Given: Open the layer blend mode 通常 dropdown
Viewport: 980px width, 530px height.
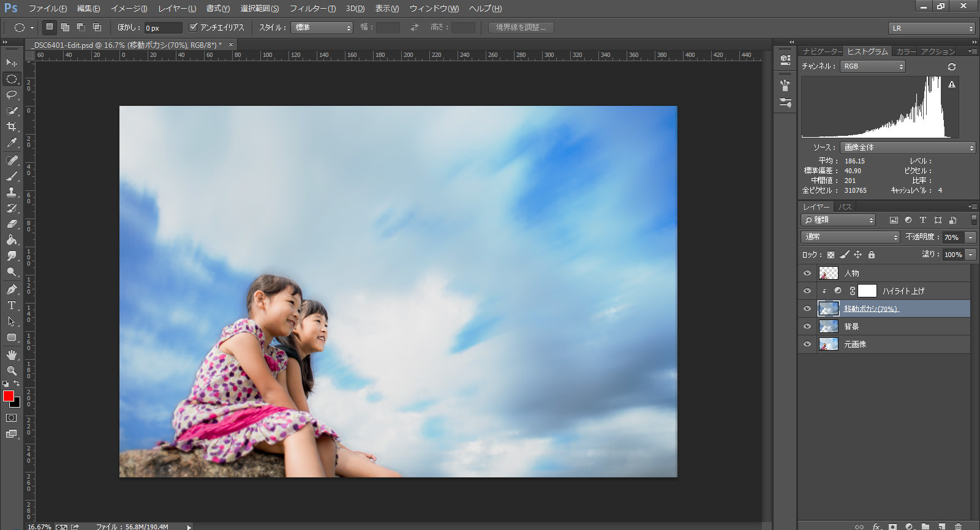Looking at the screenshot, I should point(850,237).
